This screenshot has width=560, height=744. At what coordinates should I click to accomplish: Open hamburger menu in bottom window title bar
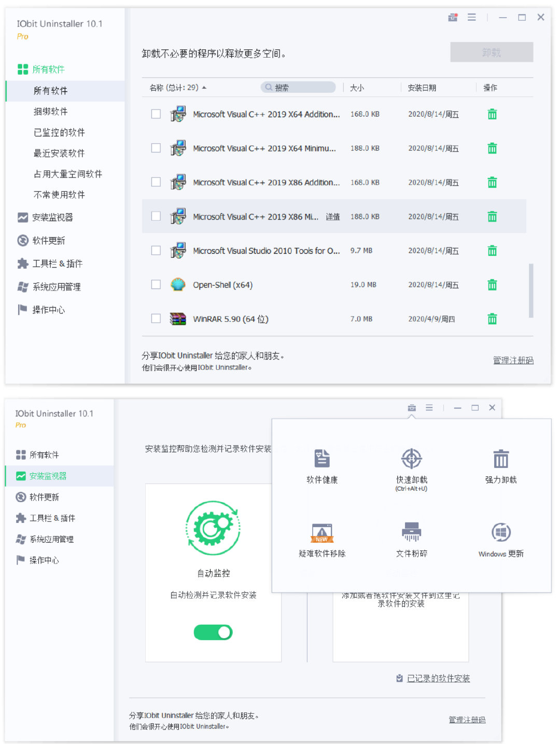click(x=429, y=408)
